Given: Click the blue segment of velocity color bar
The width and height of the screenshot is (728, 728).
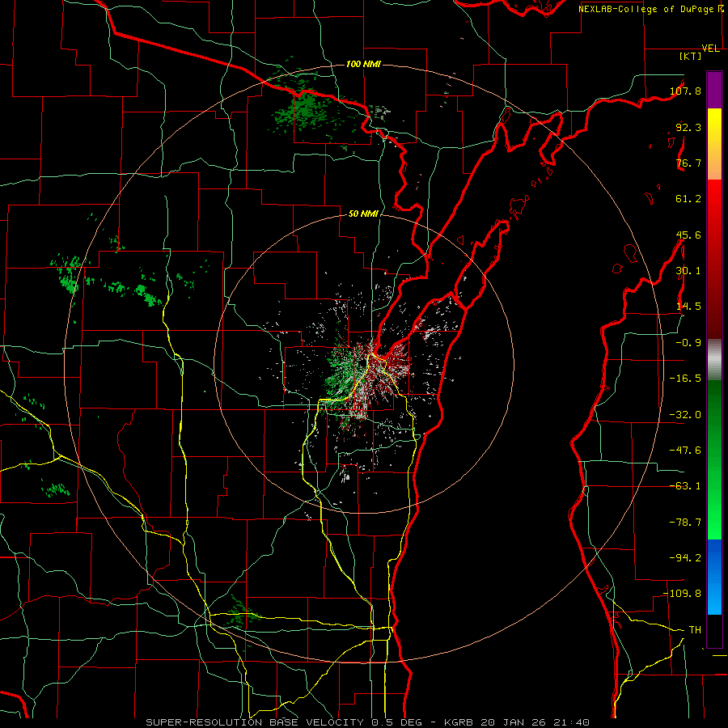Looking at the screenshot, I should (x=714, y=577).
